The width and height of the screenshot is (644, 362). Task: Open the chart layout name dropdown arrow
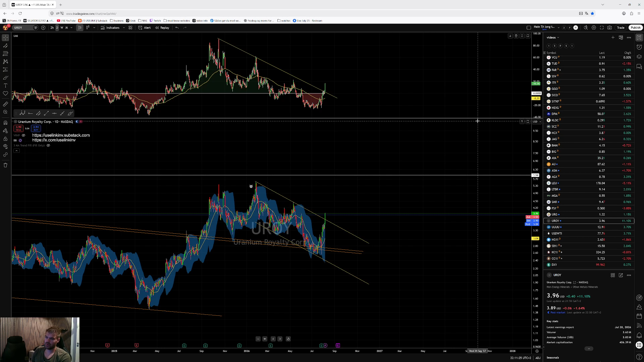click(x=558, y=28)
